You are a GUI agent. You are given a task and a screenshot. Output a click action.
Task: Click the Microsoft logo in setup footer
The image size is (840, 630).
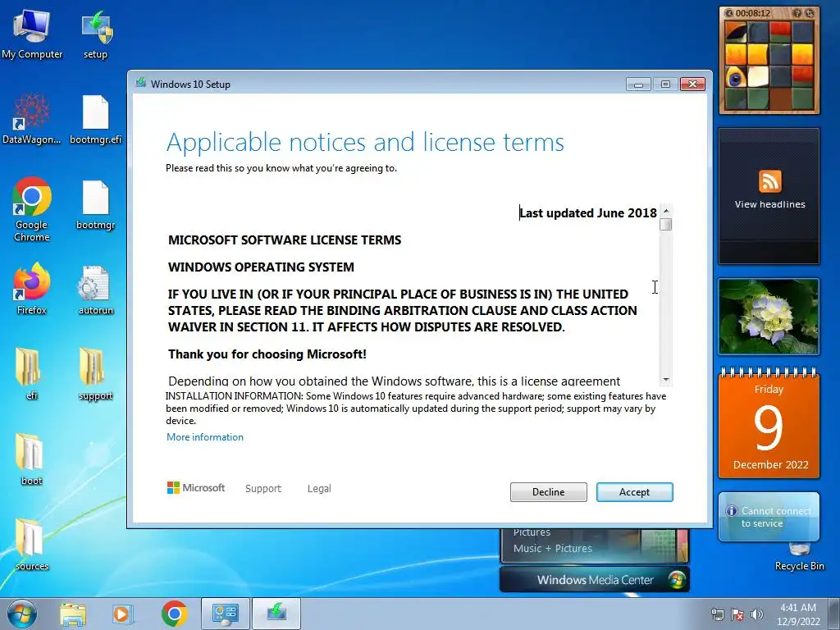(196, 487)
